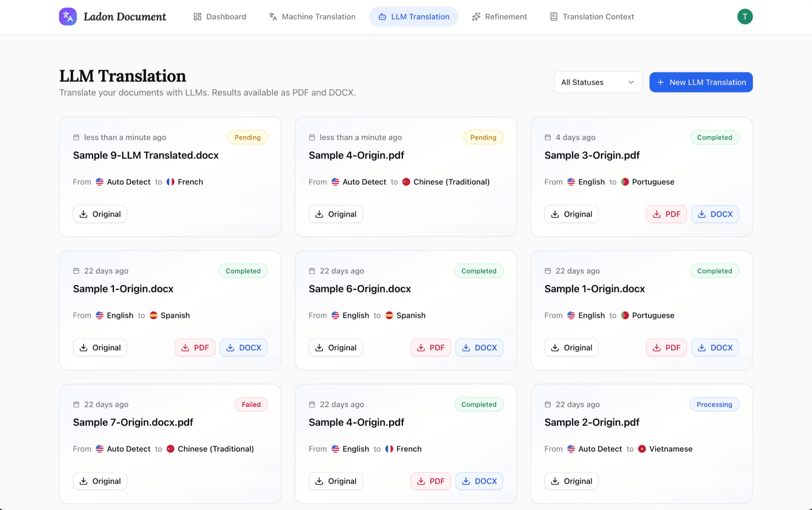Switch to Machine Translation tab
This screenshot has width=812, height=510.
(312, 17)
